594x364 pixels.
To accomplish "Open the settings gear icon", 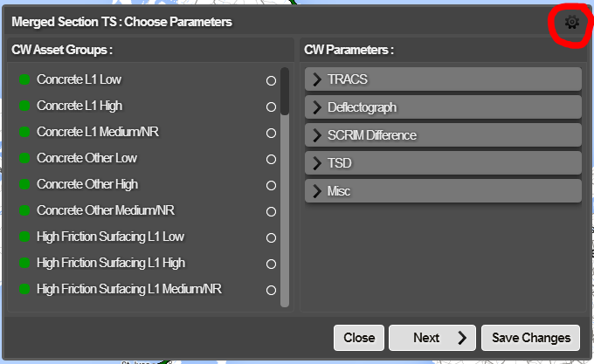I will [x=572, y=23].
